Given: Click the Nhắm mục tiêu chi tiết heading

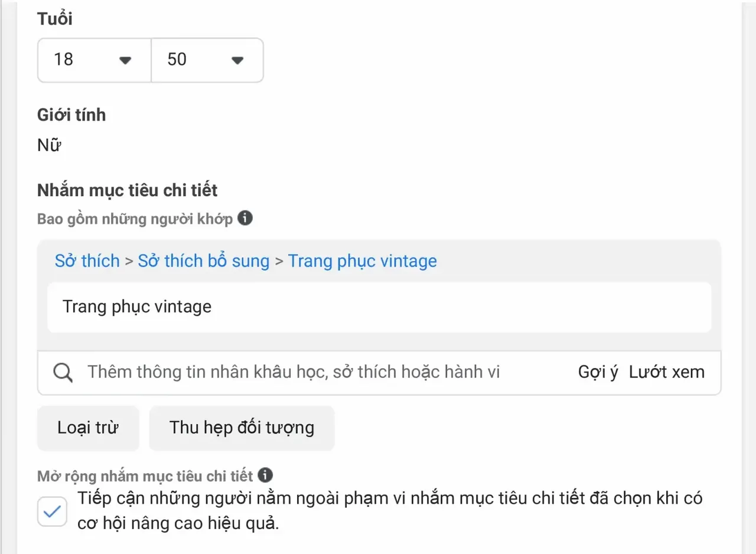Looking at the screenshot, I should coord(128,191).
